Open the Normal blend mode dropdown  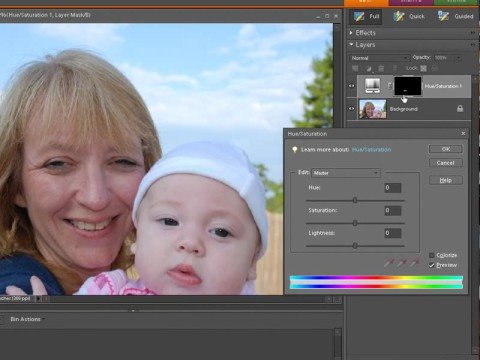click(x=380, y=58)
